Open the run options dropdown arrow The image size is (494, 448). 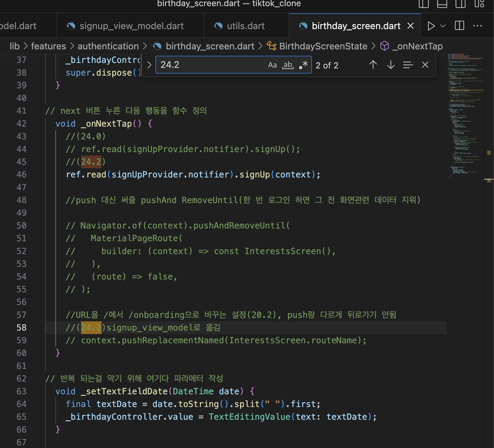click(443, 26)
